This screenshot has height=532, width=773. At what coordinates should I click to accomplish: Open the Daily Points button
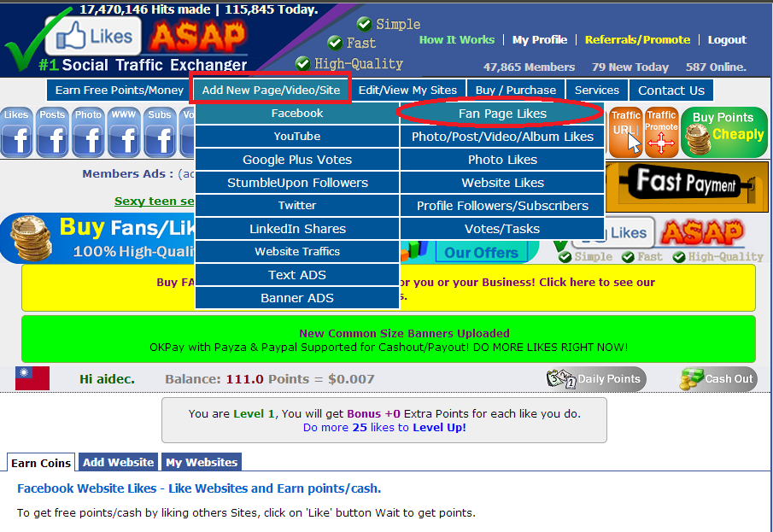pyautogui.click(x=595, y=379)
